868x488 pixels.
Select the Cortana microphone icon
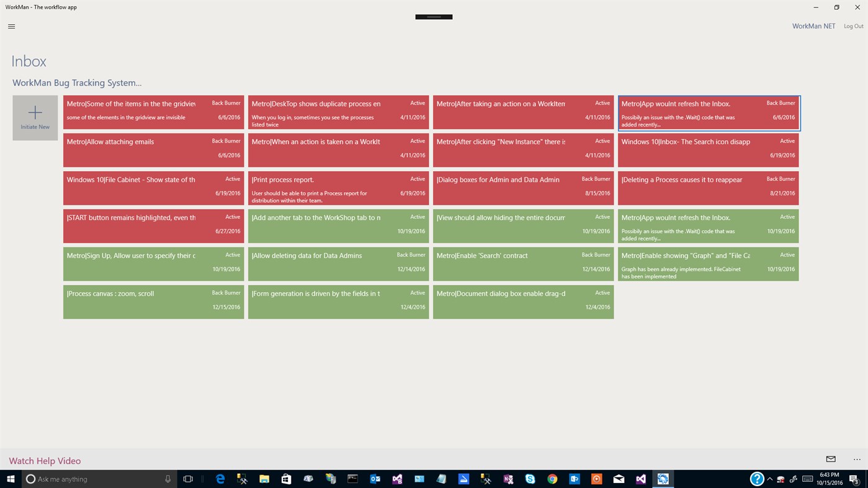tap(167, 478)
